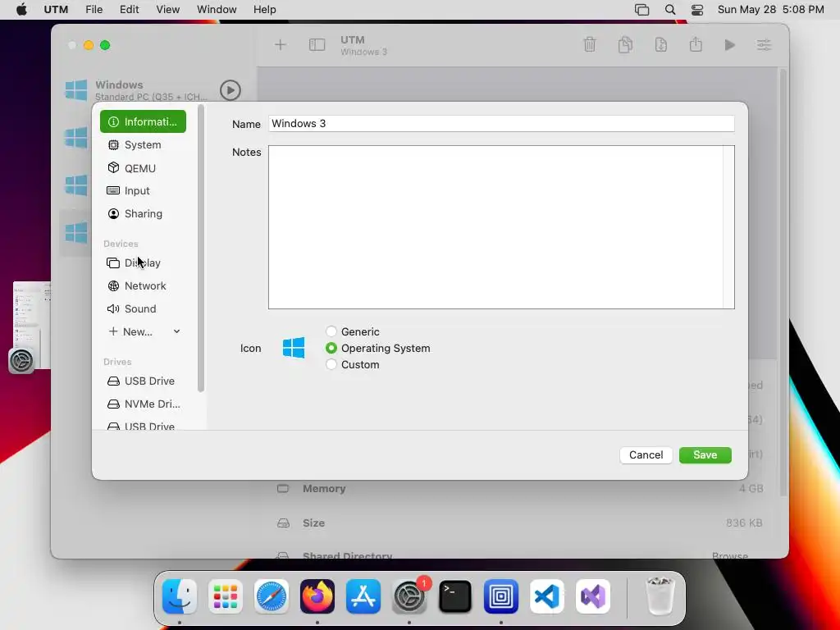Click the Spotlight search icon

pyautogui.click(x=670, y=10)
